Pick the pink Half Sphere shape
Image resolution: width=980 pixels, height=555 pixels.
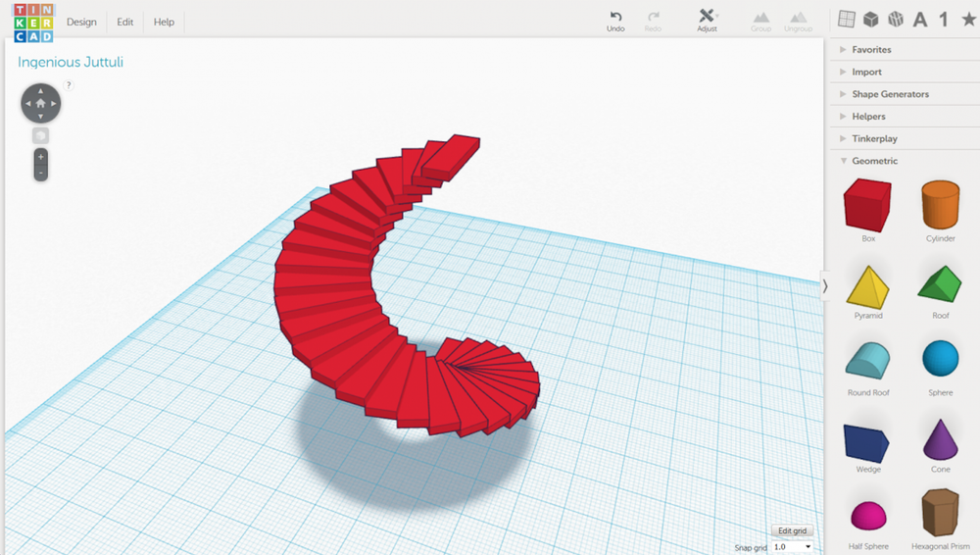[868, 516]
